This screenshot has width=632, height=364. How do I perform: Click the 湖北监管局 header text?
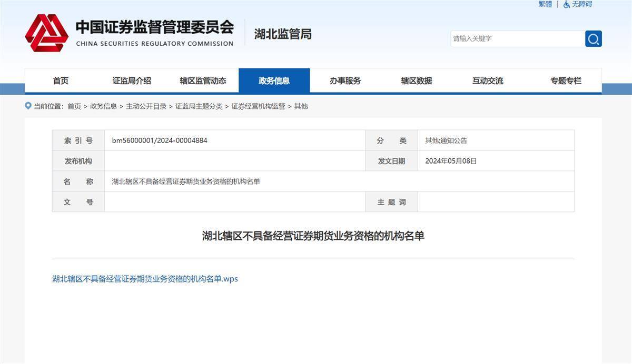coord(283,34)
